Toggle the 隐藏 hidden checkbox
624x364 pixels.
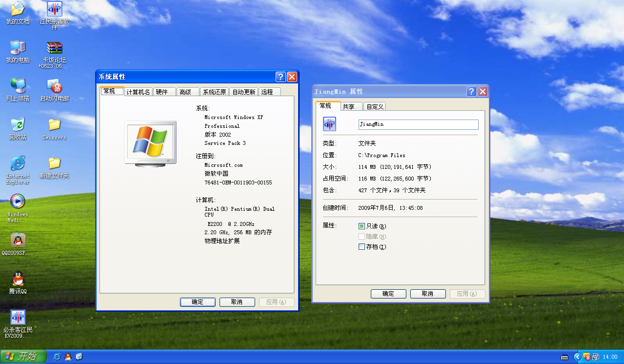pos(362,237)
